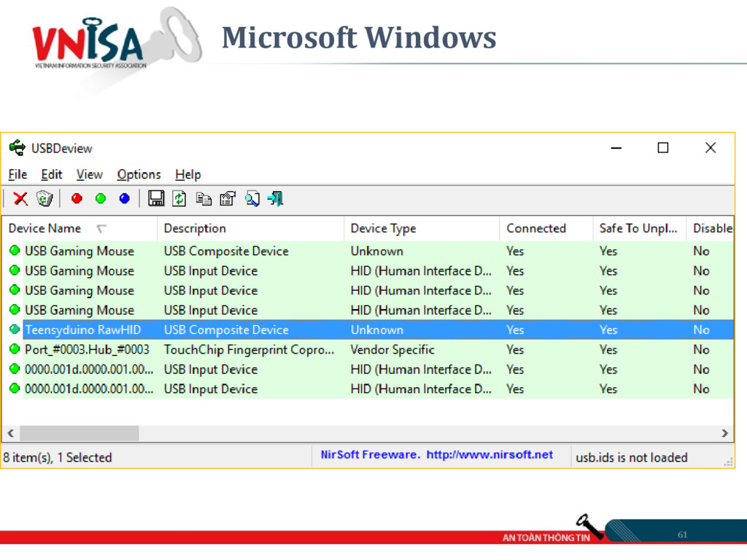Sort by the Disable column header
This screenshot has width=747, height=560.
point(711,228)
